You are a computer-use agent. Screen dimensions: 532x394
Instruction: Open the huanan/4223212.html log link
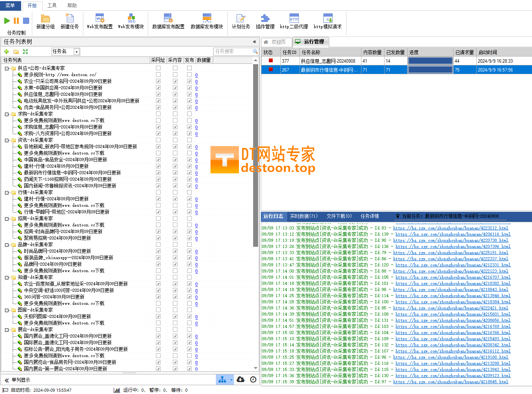[451, 228]
